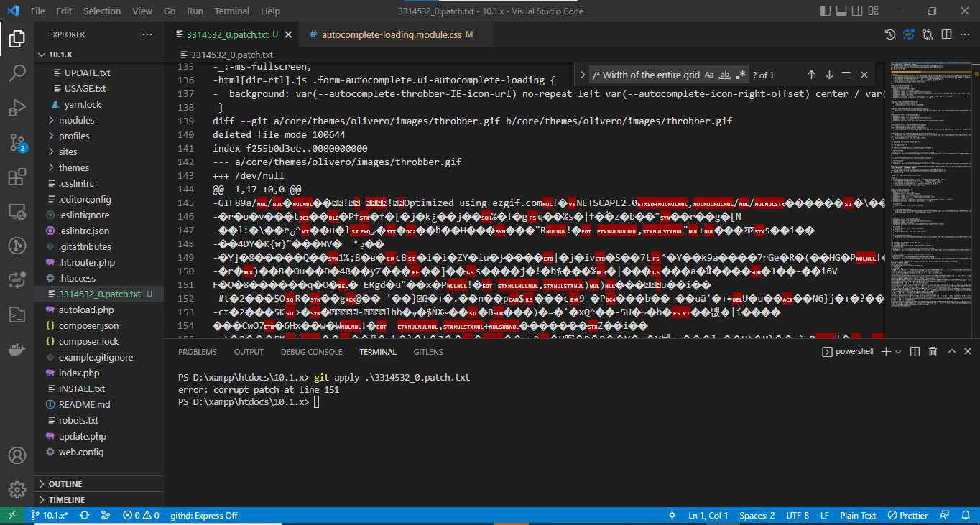Expand the OUTLINE section
This screenshot has width=980, height=525.
coord(65,484)
